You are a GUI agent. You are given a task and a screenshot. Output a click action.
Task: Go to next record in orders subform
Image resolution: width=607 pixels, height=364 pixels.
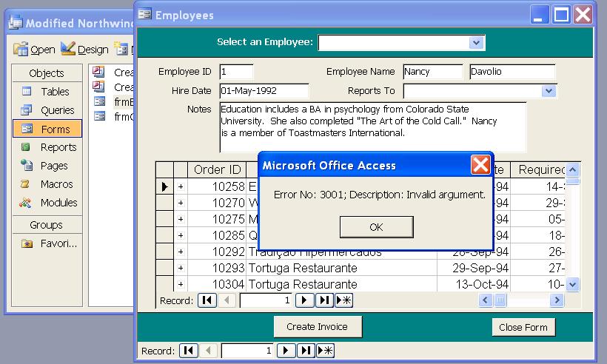click(x=304, y=300)
